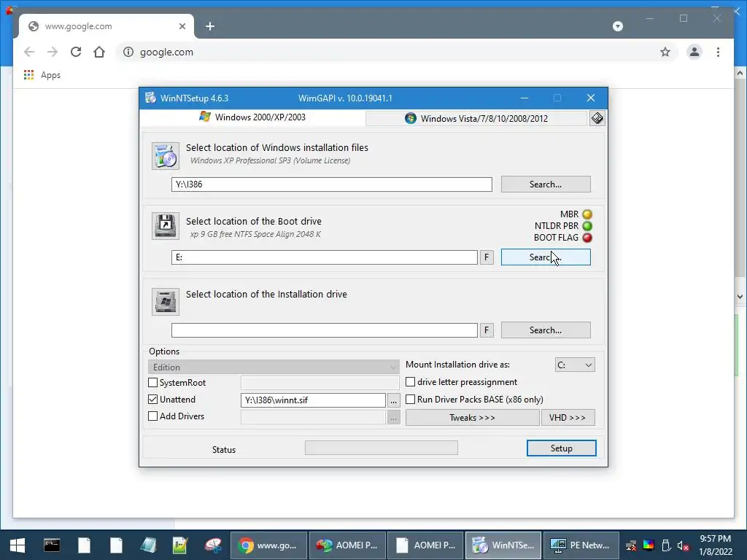The height and width of the screenshot is (560, 747).
Task: Click the muted volume tray icon
Action: pos(683,545)
